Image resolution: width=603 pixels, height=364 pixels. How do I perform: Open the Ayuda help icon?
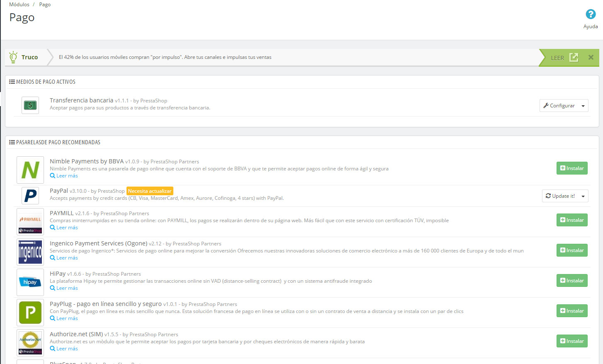click(x=591, y=14)
